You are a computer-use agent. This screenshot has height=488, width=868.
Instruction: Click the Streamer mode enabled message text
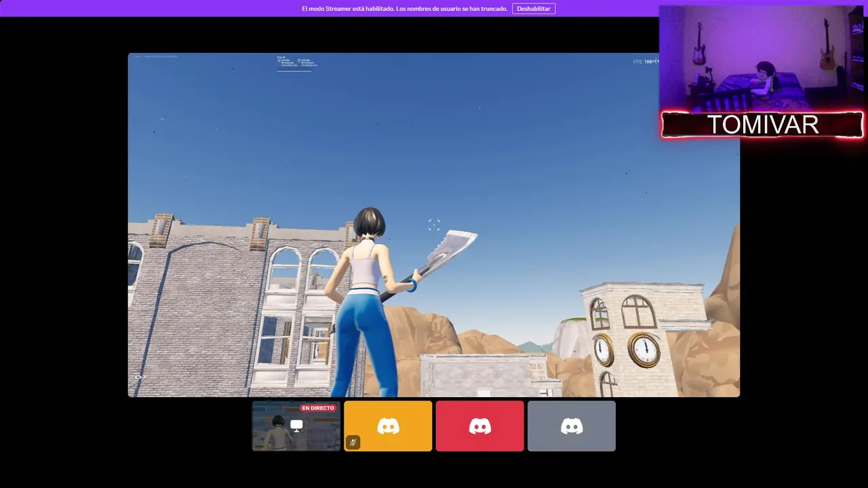(x=405, y=9)
